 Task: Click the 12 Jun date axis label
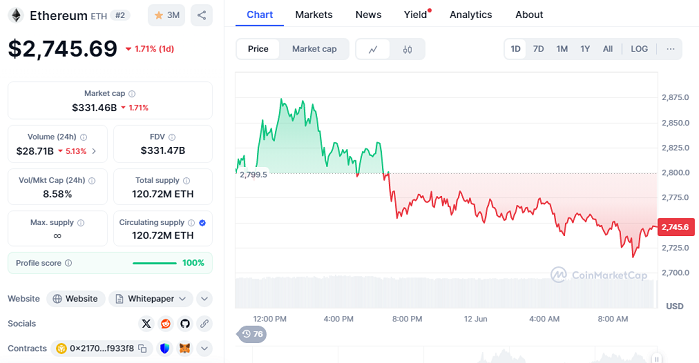475,319
